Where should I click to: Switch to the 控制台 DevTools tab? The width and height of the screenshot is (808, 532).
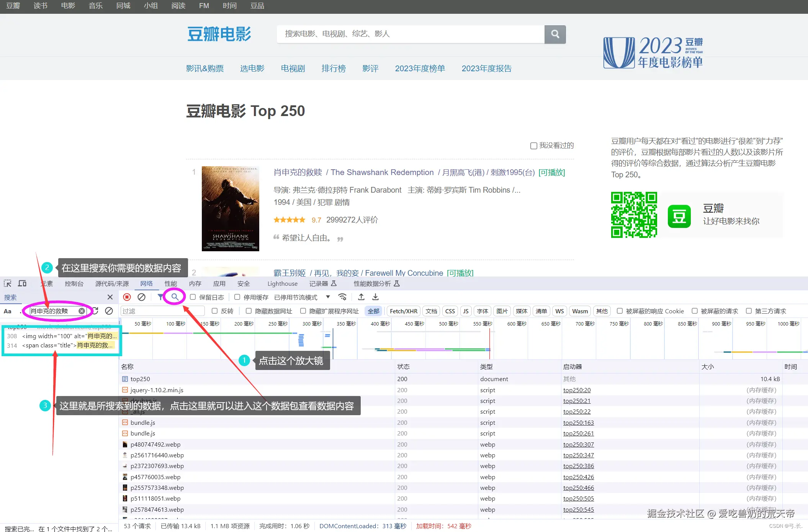coord(74,283)
